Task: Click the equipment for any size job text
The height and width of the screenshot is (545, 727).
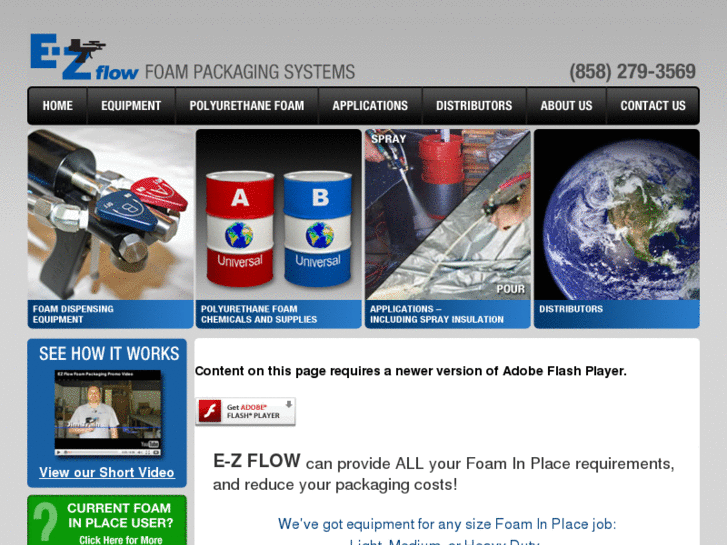Action: coord(447,524)
